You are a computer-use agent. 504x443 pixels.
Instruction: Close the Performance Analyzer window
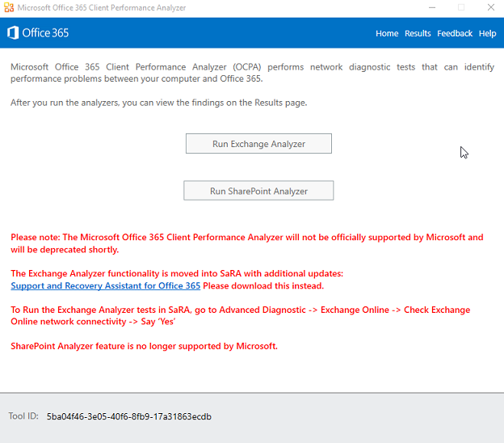491,7
